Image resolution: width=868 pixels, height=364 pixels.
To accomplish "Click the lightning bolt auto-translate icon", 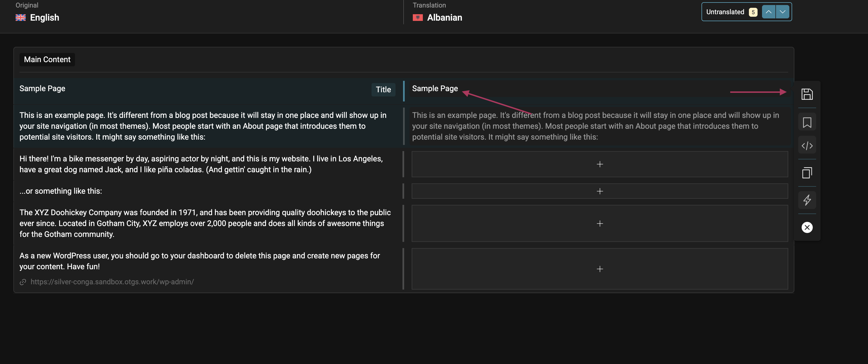I will point(807,200).
